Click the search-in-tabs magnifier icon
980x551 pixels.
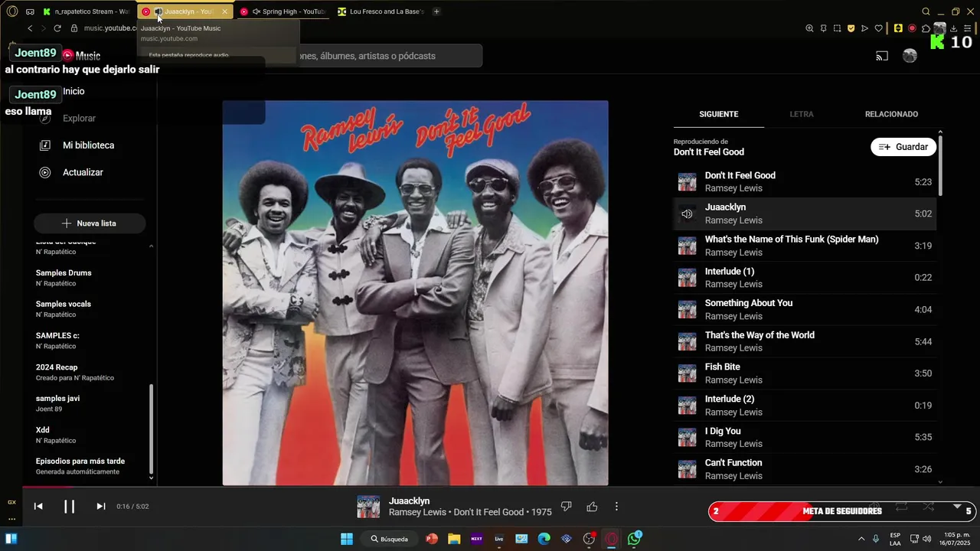click(926, 11)
